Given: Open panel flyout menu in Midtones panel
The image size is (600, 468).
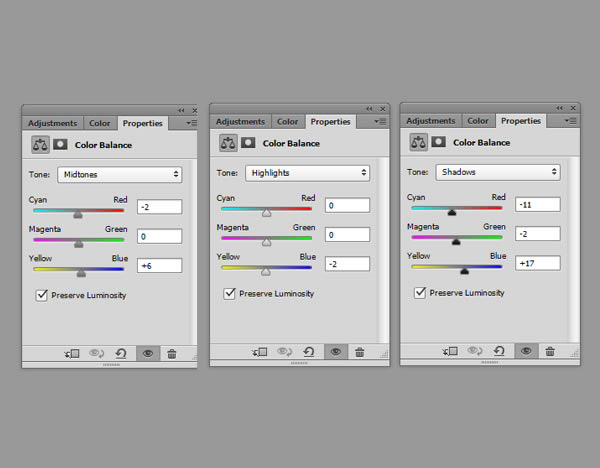Looking at the screenshot, I should tap(191, 123).
